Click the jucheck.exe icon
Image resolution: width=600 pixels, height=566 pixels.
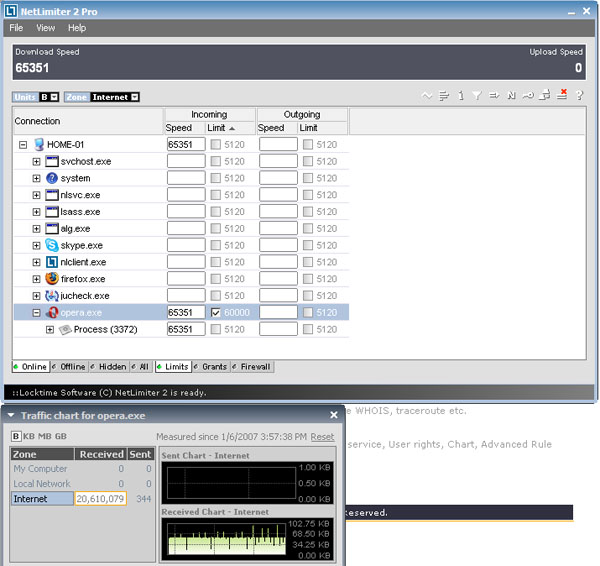pos(52,296)
